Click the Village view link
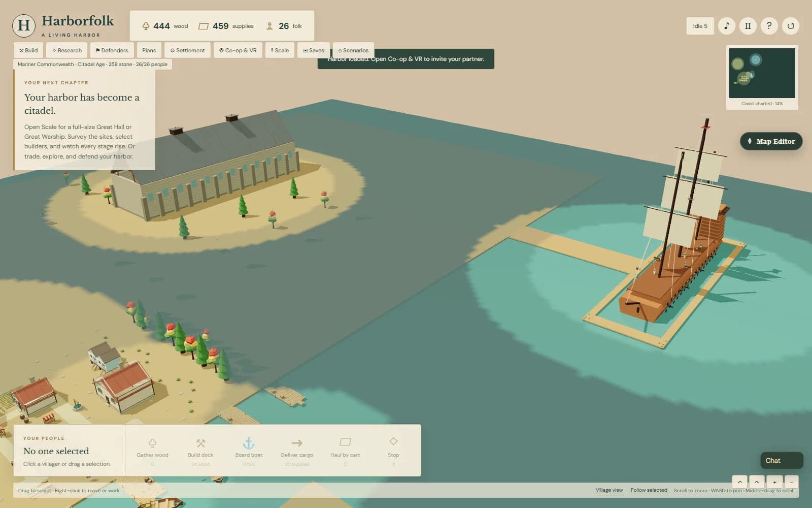This screenshot has height=508, width=812. [x=609, y=490]
